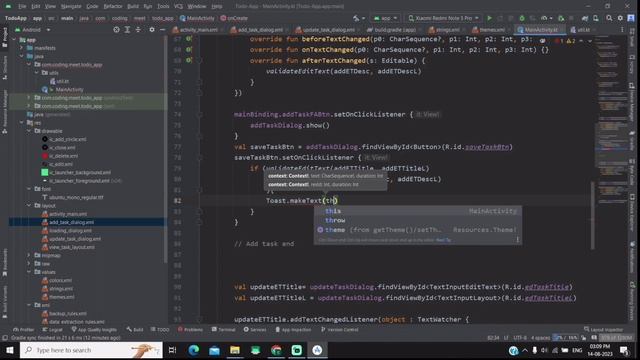Open Project panel options gear
The image size is (640, 360).
pos(152,29)
